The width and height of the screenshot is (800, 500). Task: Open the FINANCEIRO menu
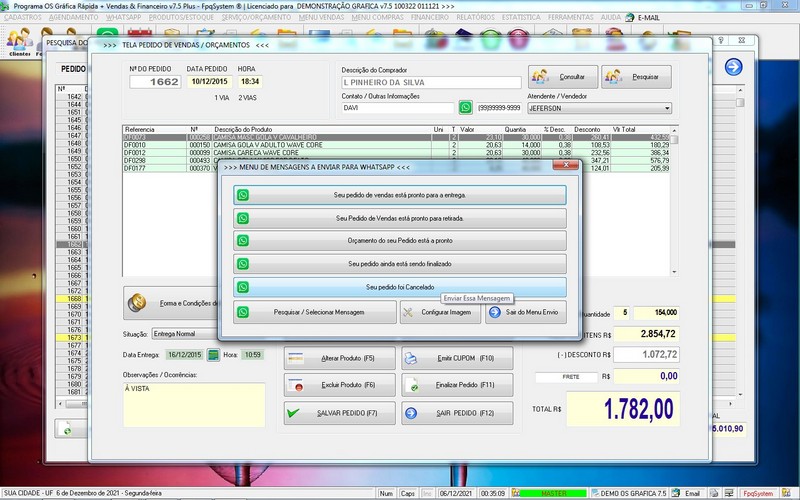[430, 17]
